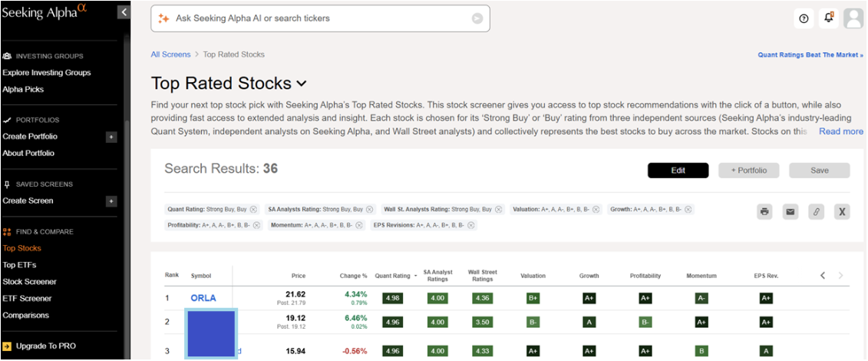The height and width of the screenshot is (361, 868).
Task: Remove the Profitability filter
Action: pyautogui.click(x=256, y=225)
